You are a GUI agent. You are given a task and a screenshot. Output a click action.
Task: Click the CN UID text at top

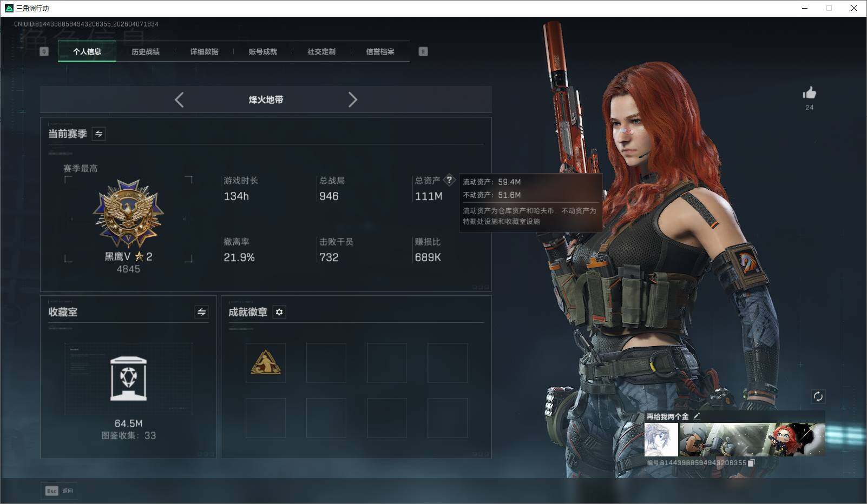(86, 24)
